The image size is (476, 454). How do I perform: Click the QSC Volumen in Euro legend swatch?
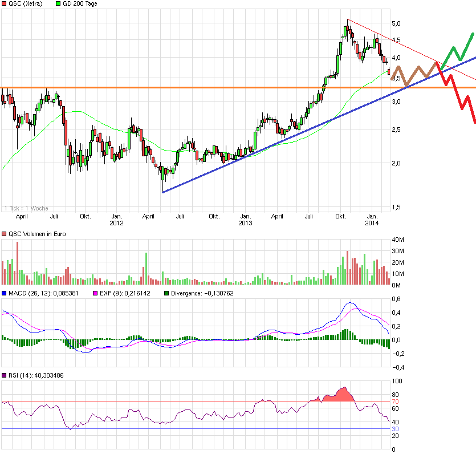(x=4, y=234)
